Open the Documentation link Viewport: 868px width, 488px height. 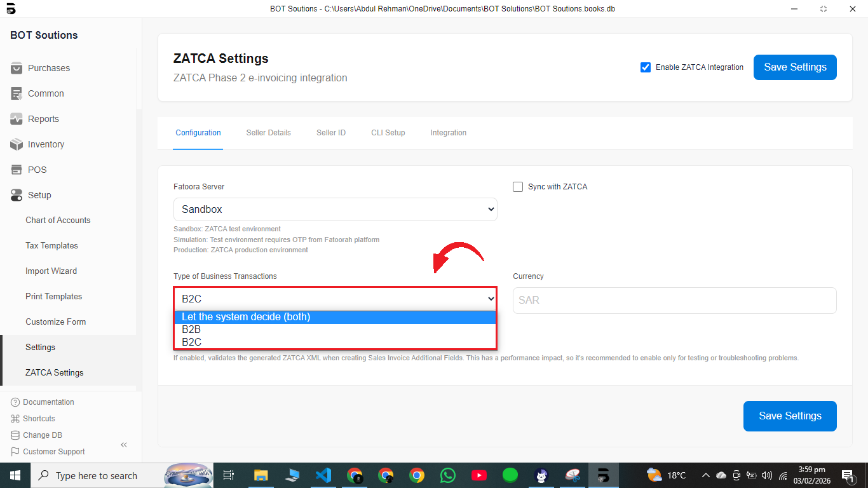pyautogui.click(x=48, y=402)
